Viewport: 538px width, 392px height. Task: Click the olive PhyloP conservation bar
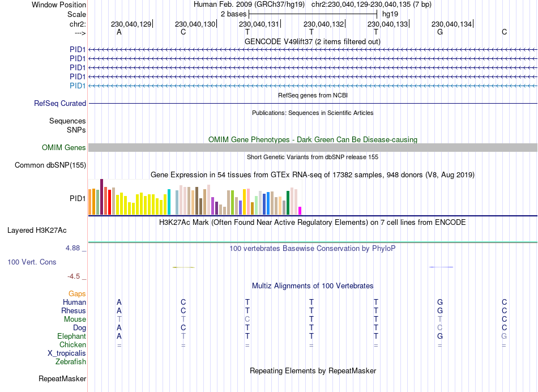pyautogui.click(x=183, y=267)
